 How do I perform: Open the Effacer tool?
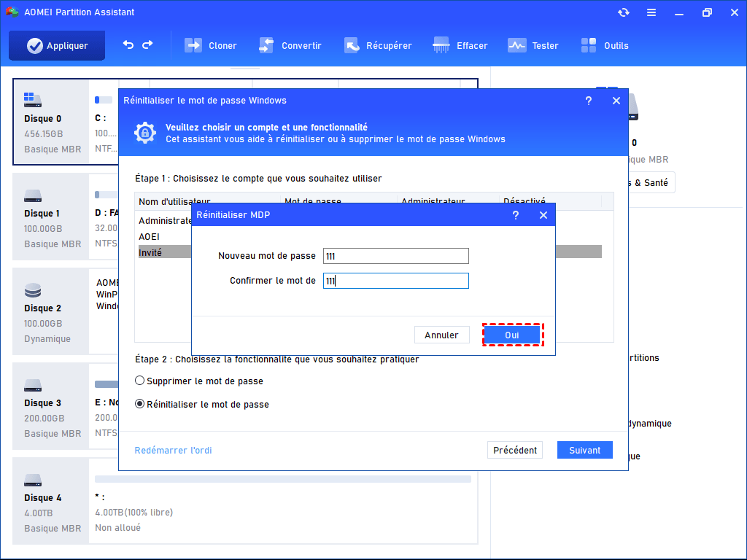tap(460, 45)
